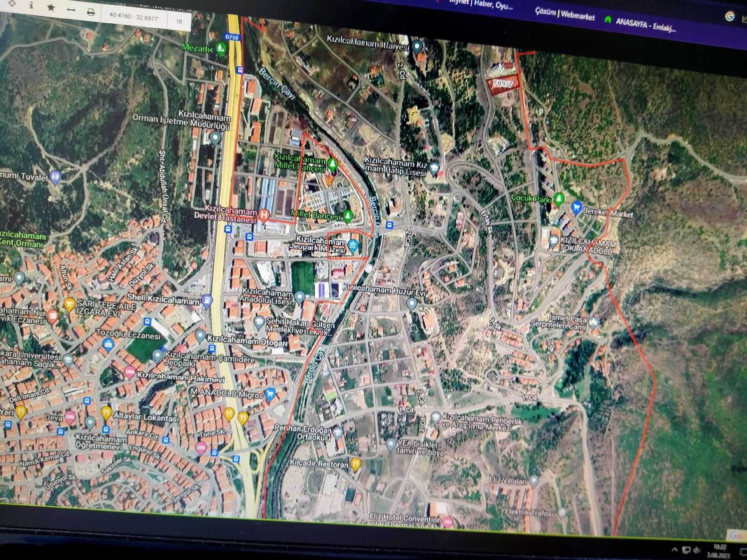Click the Altaylar Lokantası restaurant marker
Screen dimensions: 747x560
pos(106,413)
